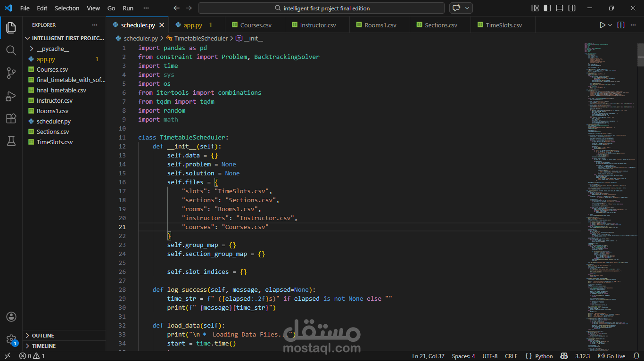Click the code minimap
The width and height of the screenshot is (644, 362).
pos(610,197)
